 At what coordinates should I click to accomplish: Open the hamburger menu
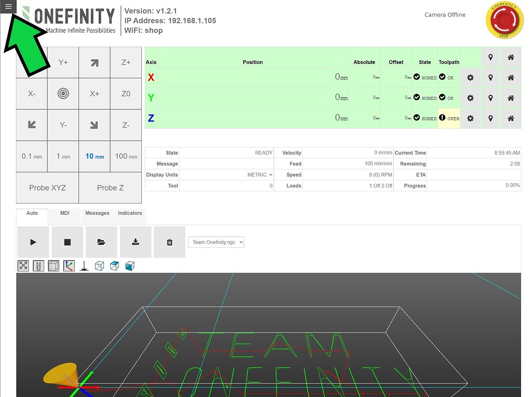pos(8,6)
